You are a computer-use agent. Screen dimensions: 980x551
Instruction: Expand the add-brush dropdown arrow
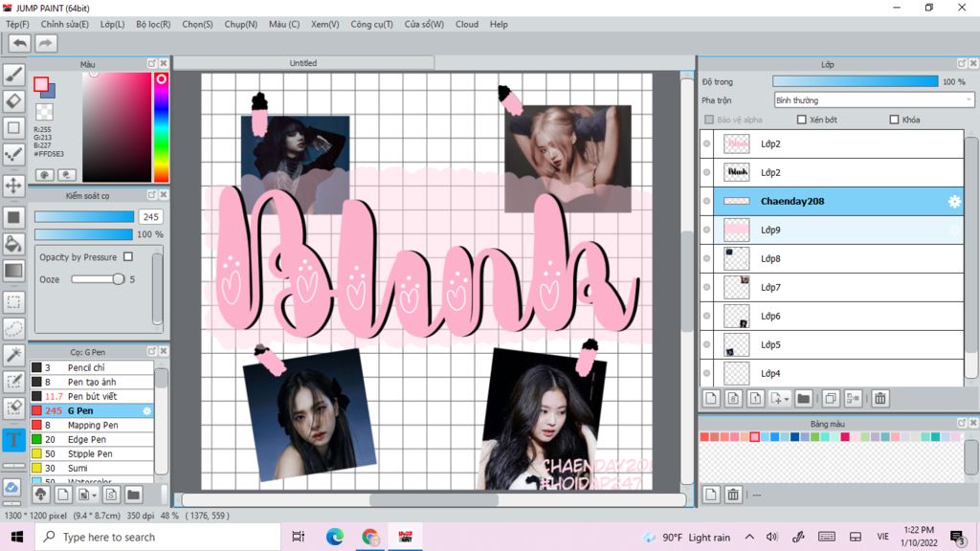pos(95,496)
